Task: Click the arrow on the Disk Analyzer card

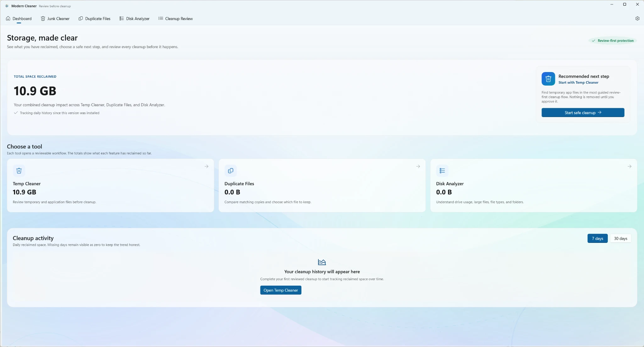Action: (630, 166)
